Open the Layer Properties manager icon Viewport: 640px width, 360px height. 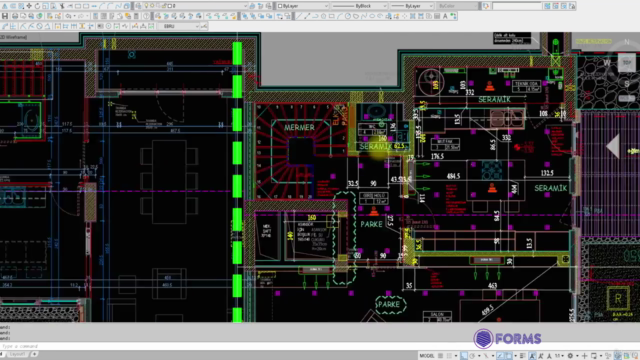click(x=138, y=6)
